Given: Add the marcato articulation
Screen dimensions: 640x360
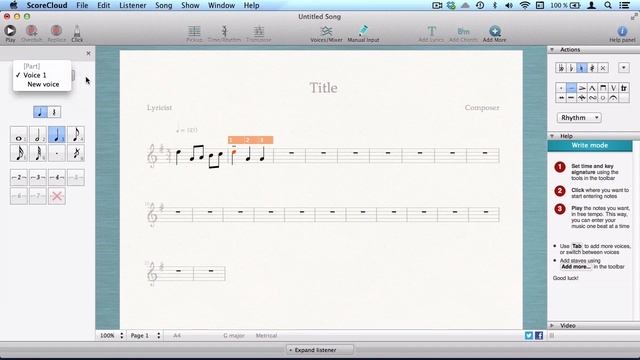Looking at the screenshot, I should click(x=592, y=88).
